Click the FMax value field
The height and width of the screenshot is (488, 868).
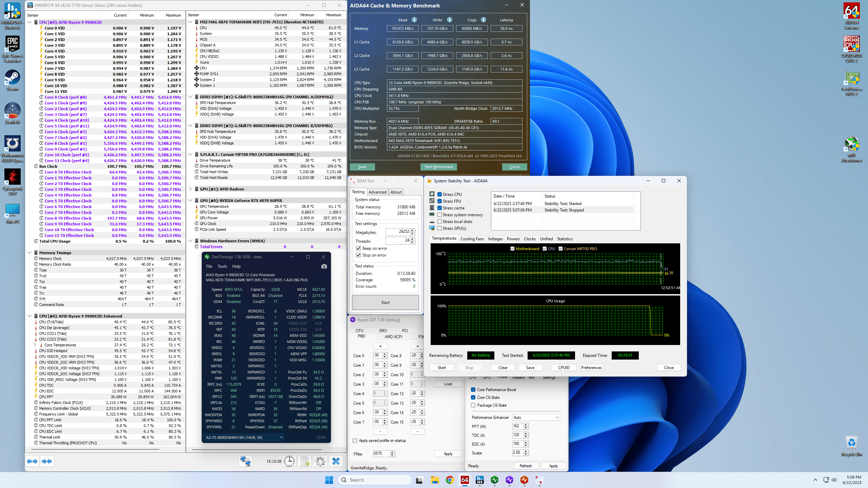(380, 454)
